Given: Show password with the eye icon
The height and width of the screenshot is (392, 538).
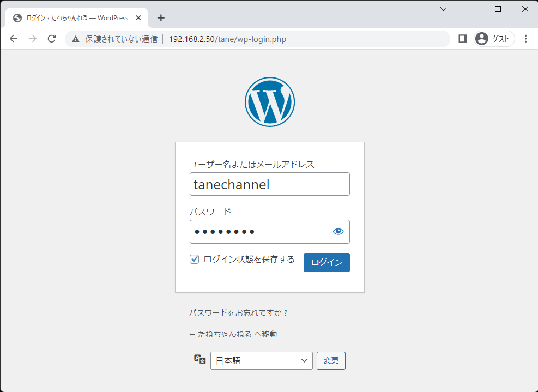Looking at the screenshot, I should click(338, 232).
